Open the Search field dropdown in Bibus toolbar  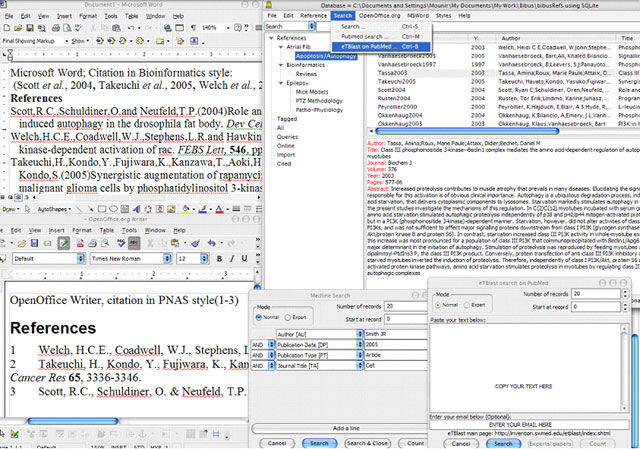312,26
